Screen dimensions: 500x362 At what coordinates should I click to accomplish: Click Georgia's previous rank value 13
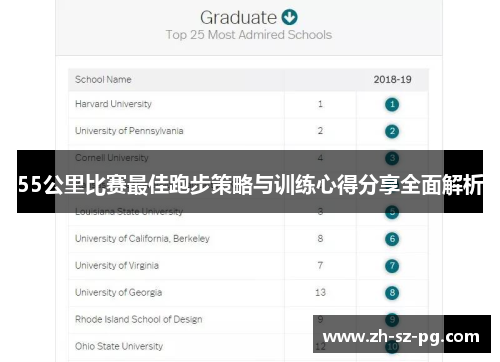pyautogui.click(x=320, y=292)
